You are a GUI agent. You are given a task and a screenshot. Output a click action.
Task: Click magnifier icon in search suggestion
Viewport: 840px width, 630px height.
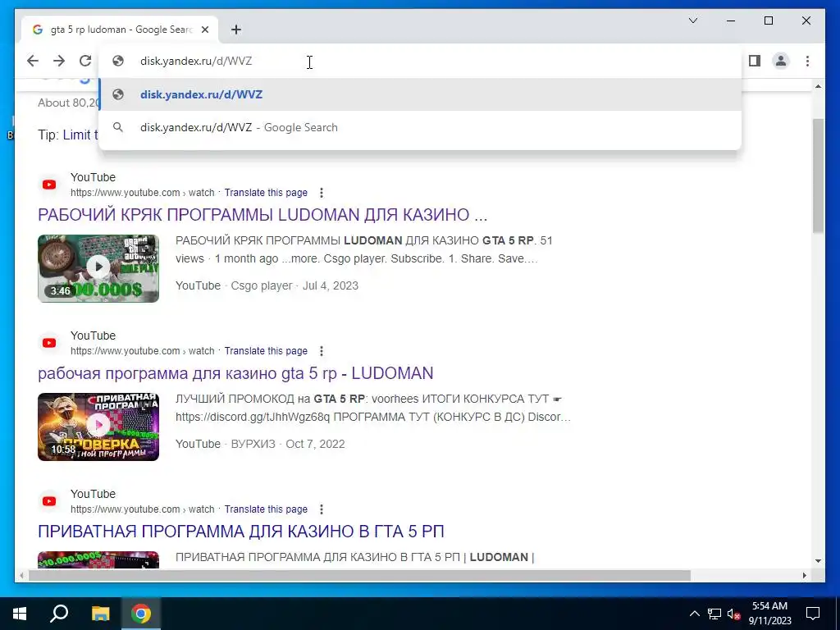118,127
